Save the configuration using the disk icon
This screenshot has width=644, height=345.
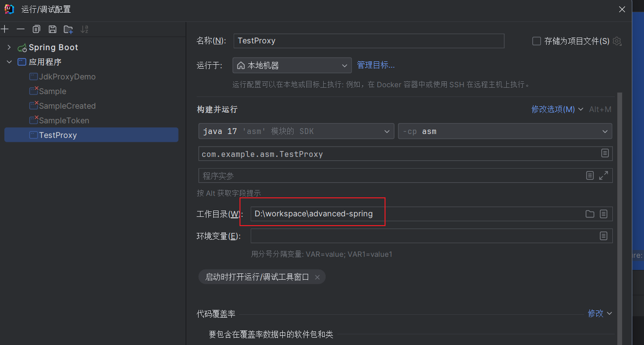pos(53,29)
